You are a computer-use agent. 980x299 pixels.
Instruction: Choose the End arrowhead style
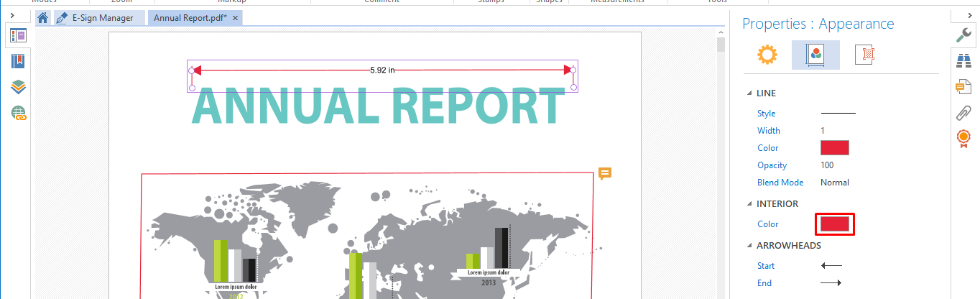point(831,283)
